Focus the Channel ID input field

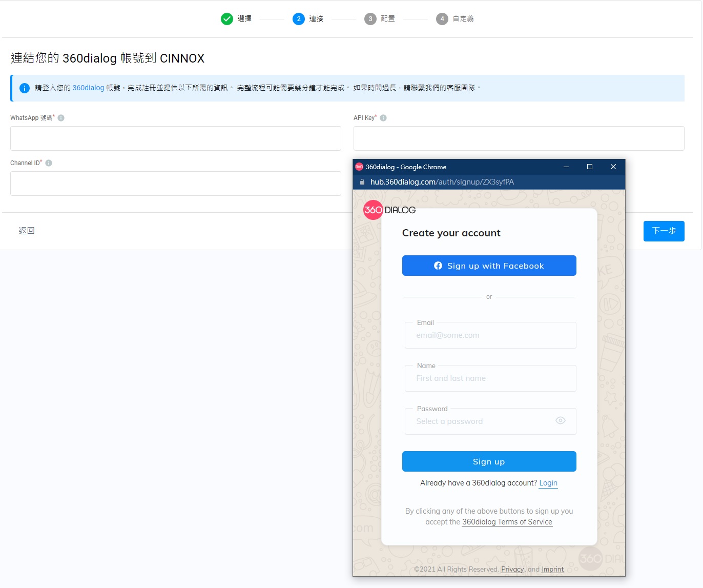176,184
